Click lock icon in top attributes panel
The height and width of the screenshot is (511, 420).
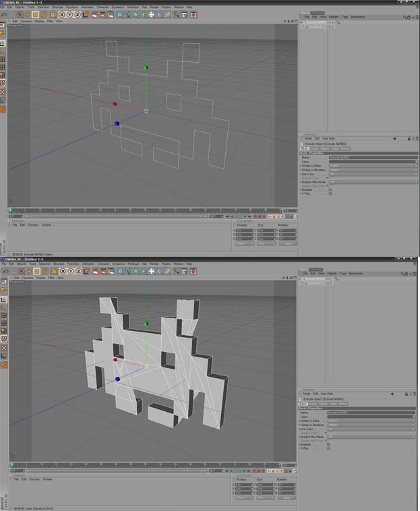coord(409,138)
